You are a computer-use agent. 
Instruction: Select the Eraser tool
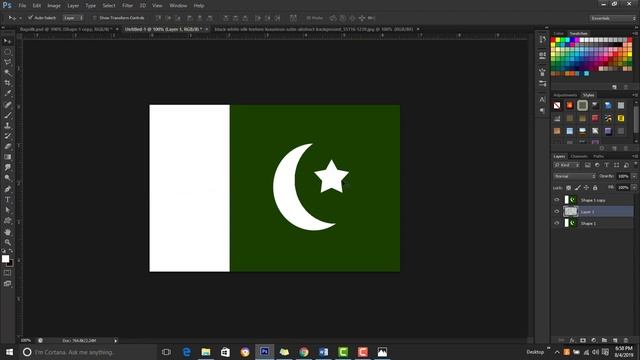click(7, 147)
